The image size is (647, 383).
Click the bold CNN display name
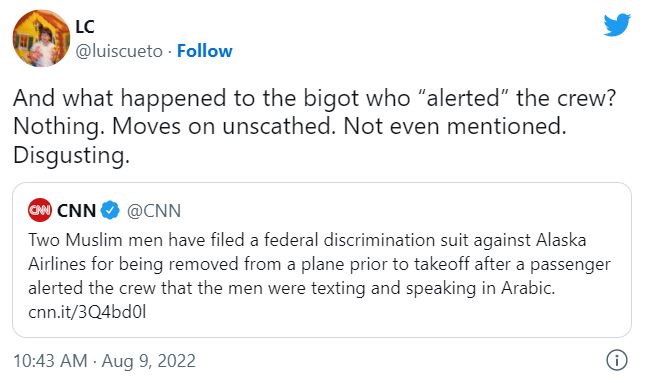point(76,211)
